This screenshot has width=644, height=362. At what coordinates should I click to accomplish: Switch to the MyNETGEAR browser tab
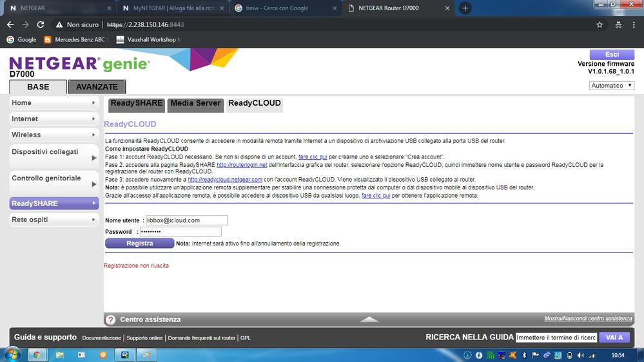(173, 8)
